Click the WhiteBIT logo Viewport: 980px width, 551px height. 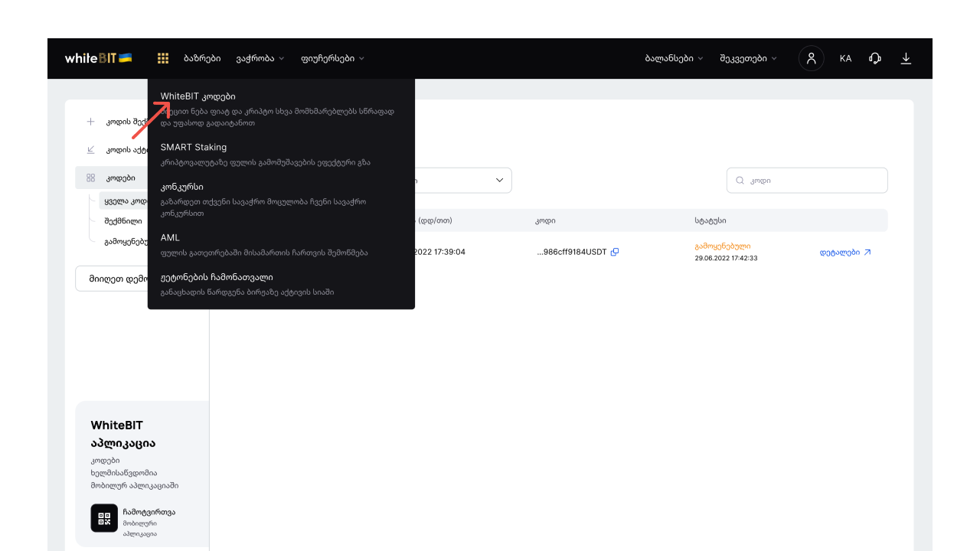98,58
